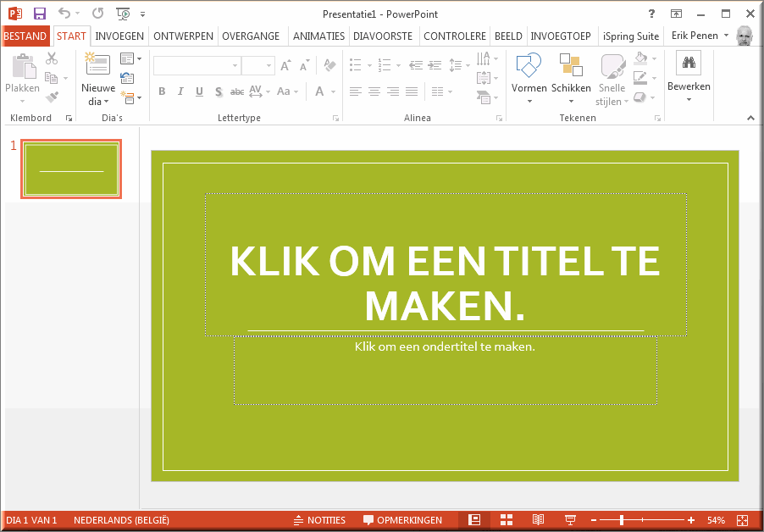This screenshot has height=532, width=764.
Task: Toggle OPMERKINGEN pane in status bar
Action: 402,519
